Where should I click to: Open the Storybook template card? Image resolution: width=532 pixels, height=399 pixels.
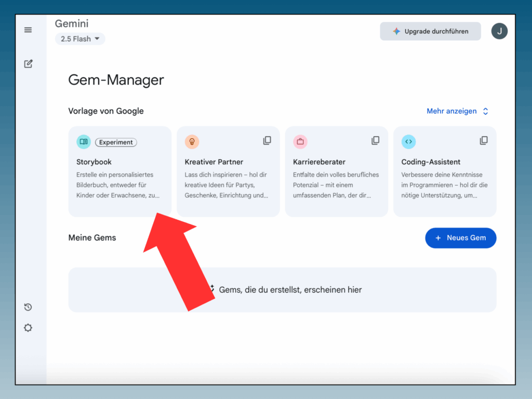120,171
